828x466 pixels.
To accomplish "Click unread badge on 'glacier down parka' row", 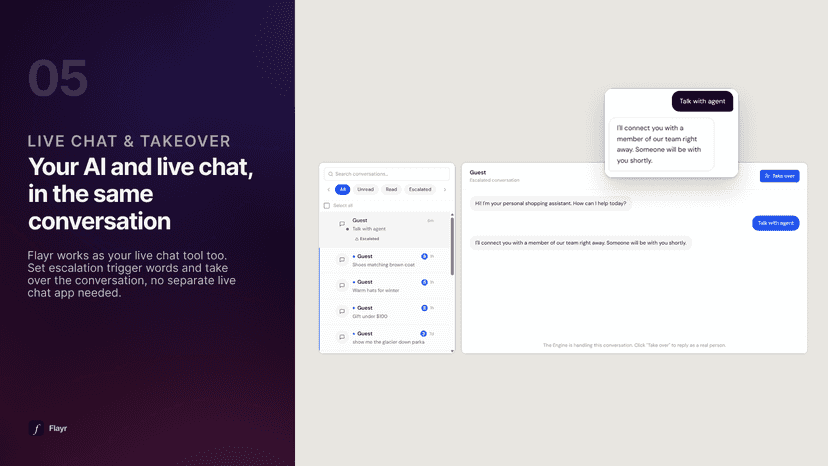I will (x=423, y=334).
